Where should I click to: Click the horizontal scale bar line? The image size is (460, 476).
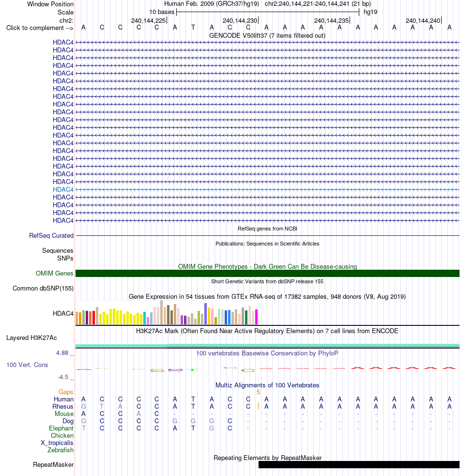(x=267, y=12)
